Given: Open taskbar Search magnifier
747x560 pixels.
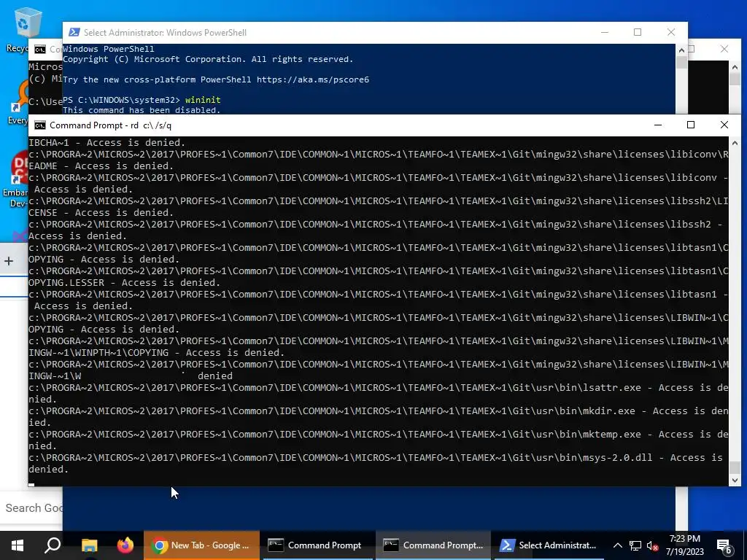Looking at the screenshot, I should click(53, 545).
